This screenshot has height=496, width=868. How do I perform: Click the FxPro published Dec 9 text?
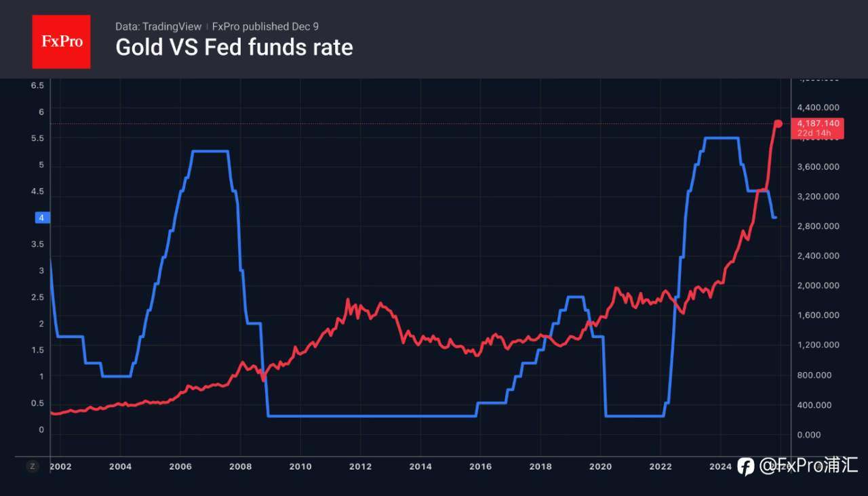[x=265, y=26]
